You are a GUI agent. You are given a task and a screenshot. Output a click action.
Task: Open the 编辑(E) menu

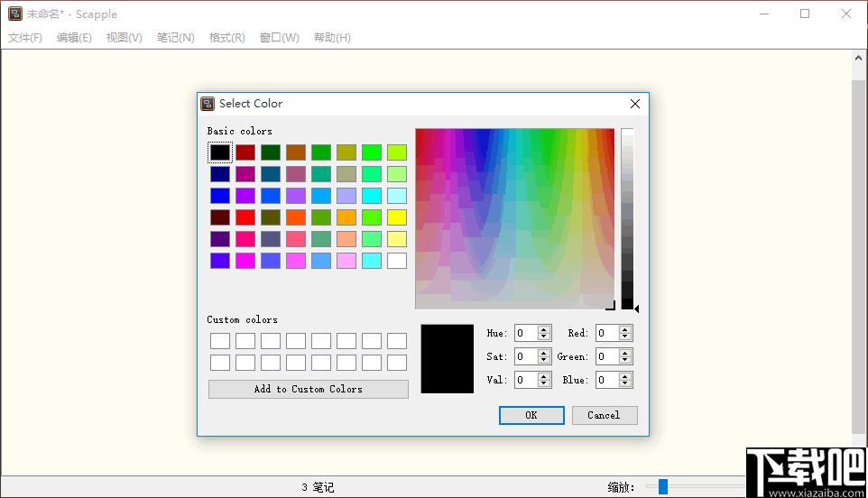pos(74,38)
